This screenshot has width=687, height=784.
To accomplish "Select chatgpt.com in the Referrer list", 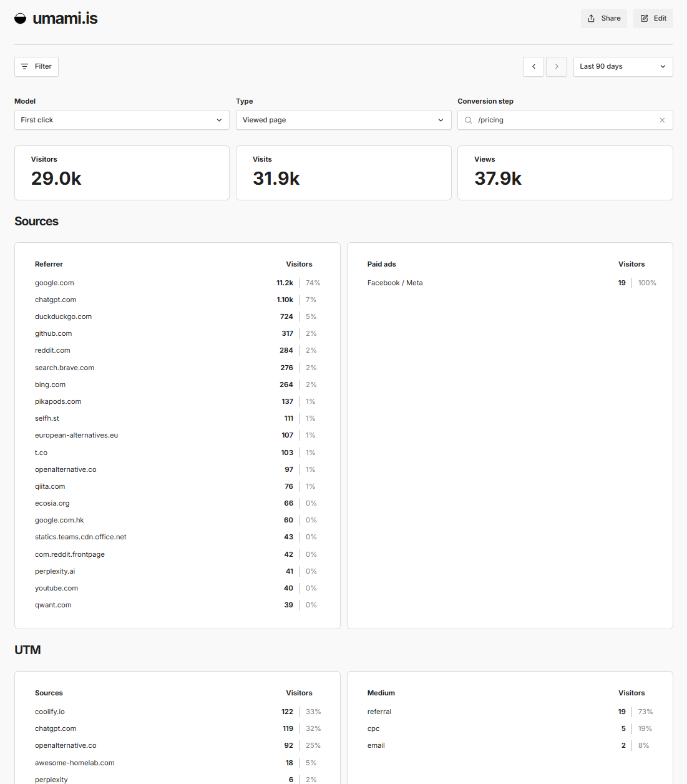I will [x=56, y=300].
